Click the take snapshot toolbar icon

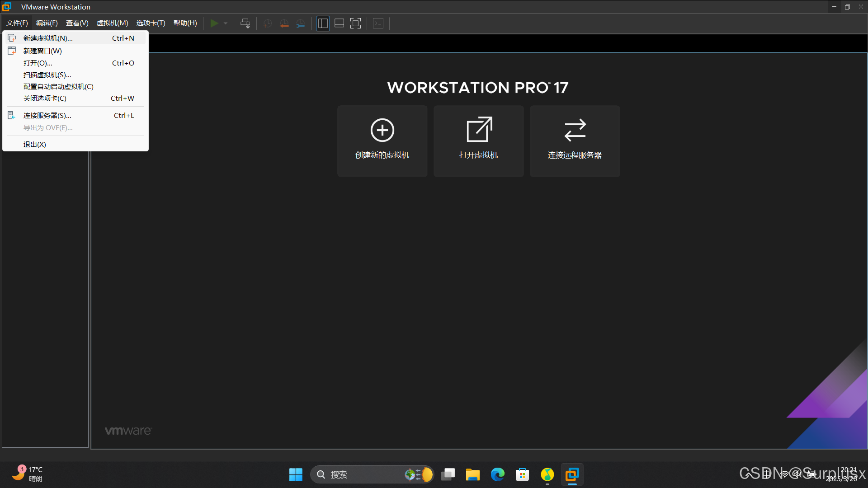[x=267, y=23]
